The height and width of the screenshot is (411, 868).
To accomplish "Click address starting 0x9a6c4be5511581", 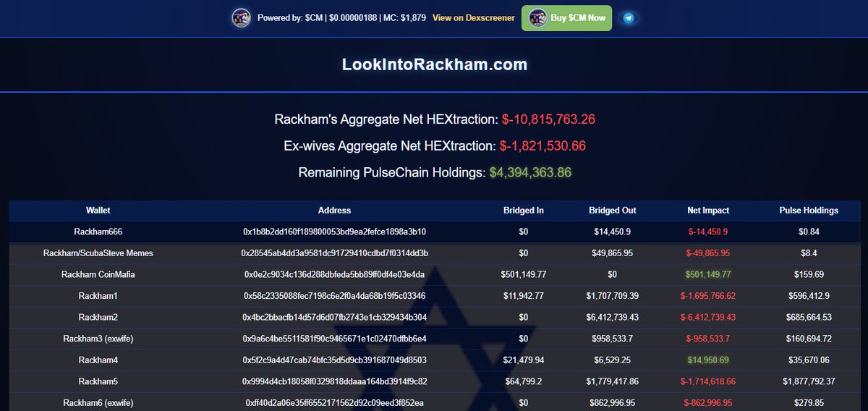I will pyautogui.click(x=334, y=339).
